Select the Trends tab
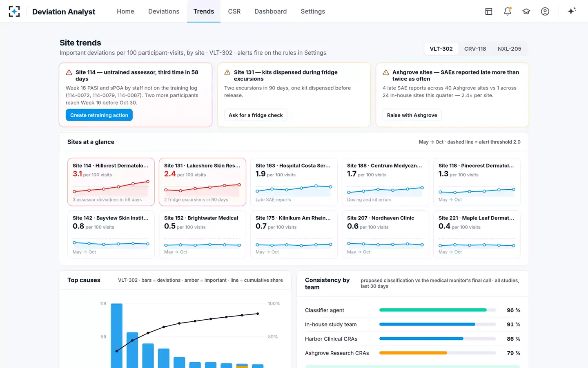 click(204, 11)
